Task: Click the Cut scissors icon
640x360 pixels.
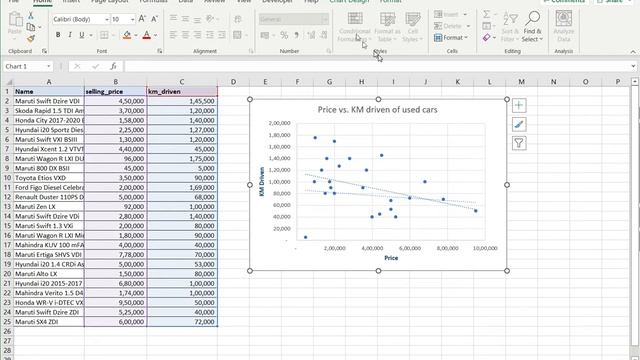Action: (x=31, y=16)
